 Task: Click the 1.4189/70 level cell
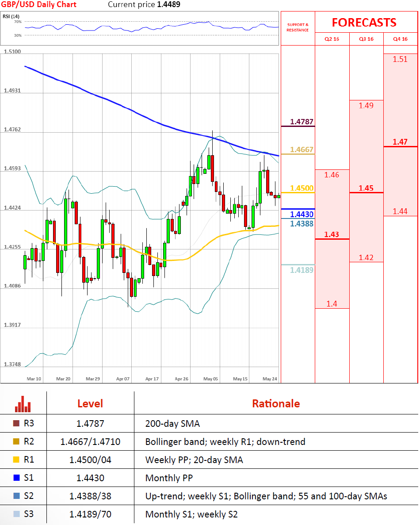pos(90,514)
